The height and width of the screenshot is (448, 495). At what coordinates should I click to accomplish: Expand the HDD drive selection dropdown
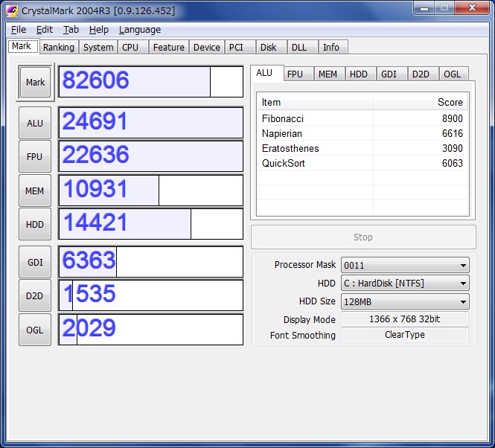click(405, 284)
